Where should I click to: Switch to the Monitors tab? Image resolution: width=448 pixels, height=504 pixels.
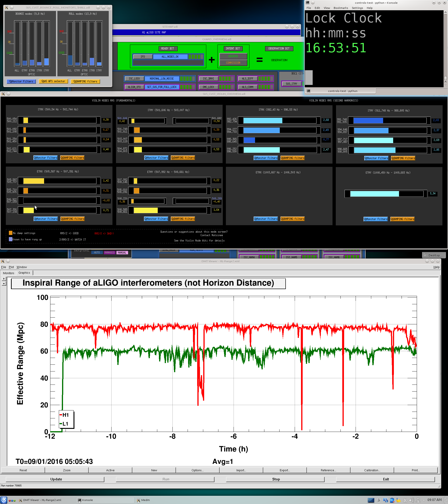coord(9,273)
